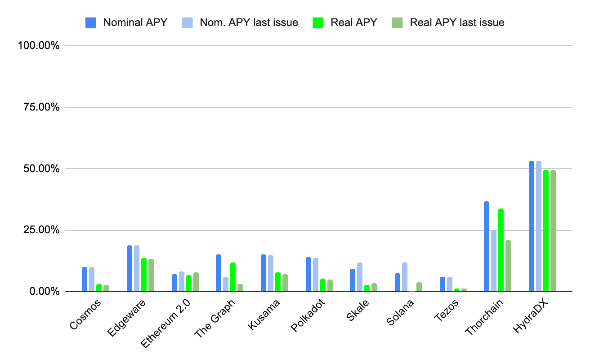Click Thorchain's Real APY bright green bar

click(501, 250)
